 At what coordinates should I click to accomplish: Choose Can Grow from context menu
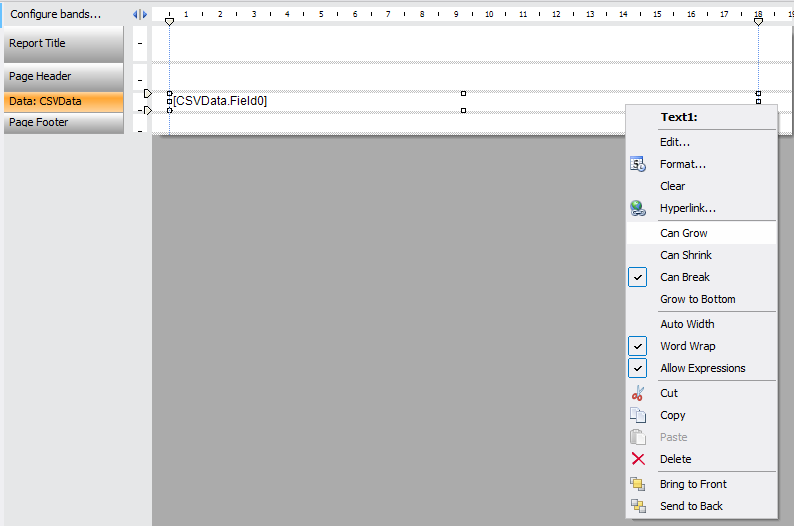(x=684, y=233)
